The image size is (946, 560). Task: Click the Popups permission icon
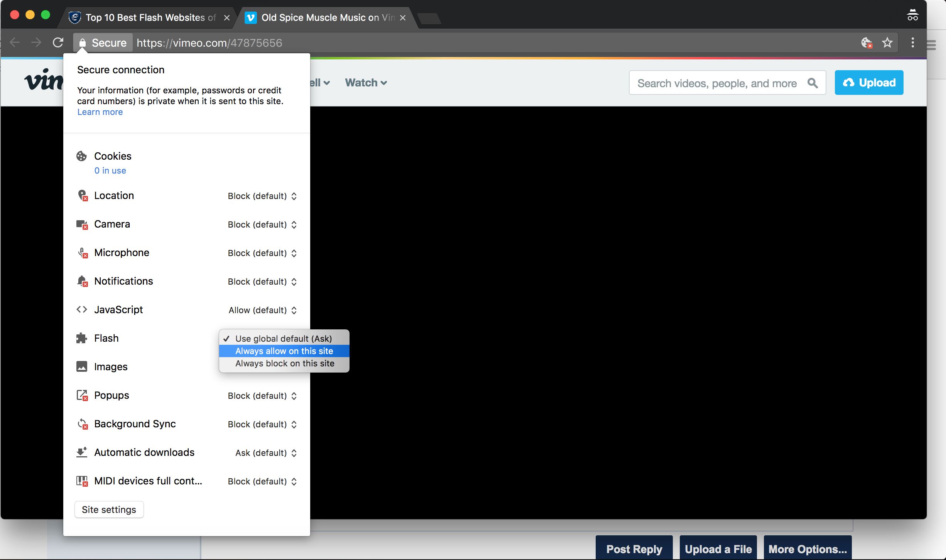(82, 395)
